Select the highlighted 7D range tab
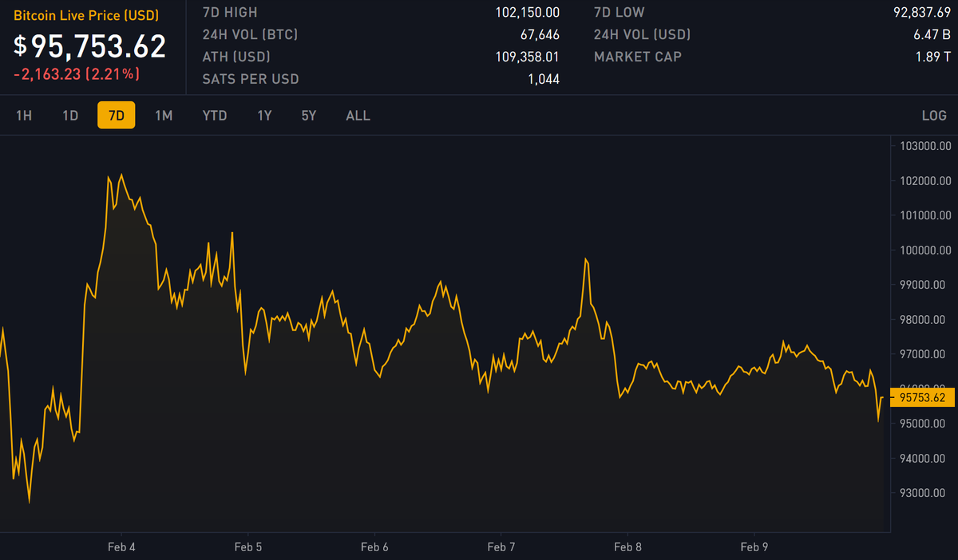Screen dimensions: 958x560 117,116
